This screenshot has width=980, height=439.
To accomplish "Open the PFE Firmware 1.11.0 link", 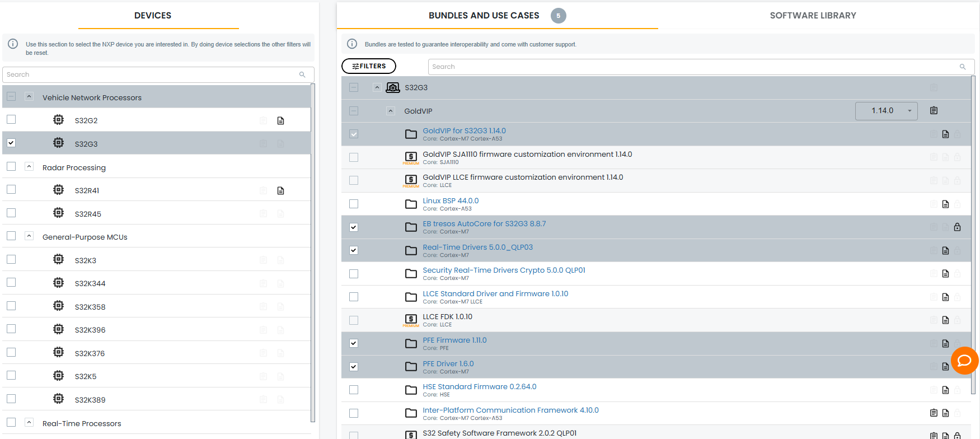I will (x=454, y=340).
